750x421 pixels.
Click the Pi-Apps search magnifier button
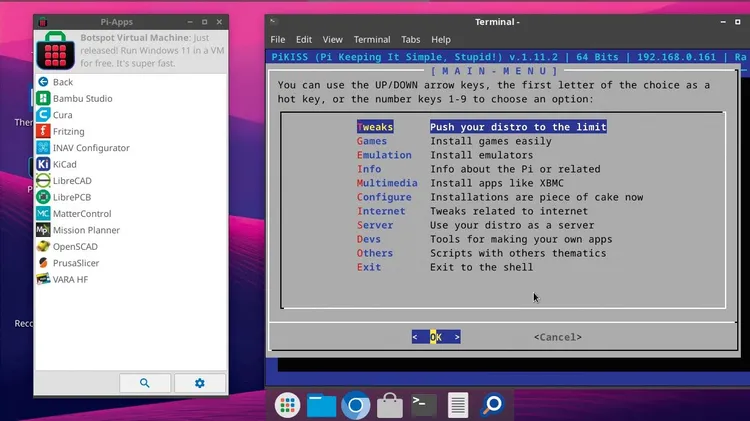pos(145,383)
